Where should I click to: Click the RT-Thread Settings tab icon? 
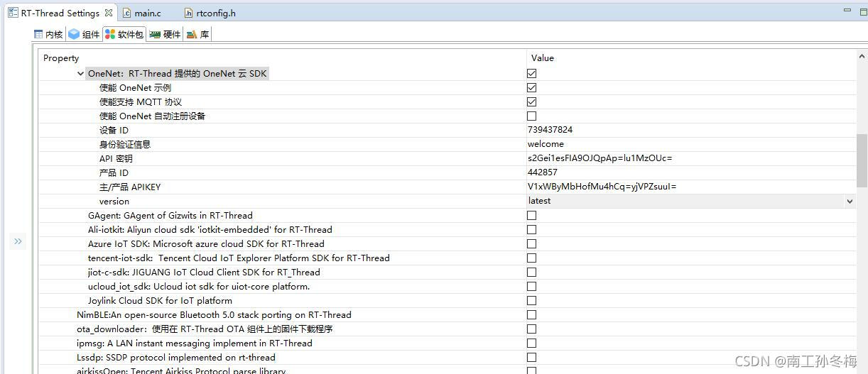coord(13,13)
